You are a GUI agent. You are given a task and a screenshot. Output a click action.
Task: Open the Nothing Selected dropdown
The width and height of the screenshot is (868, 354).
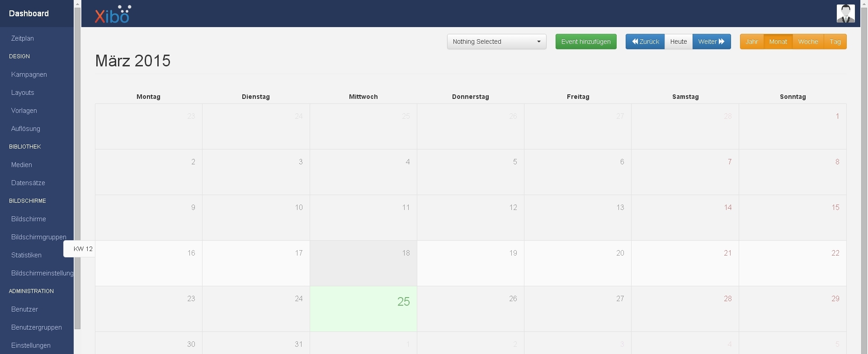click(496, 42)
